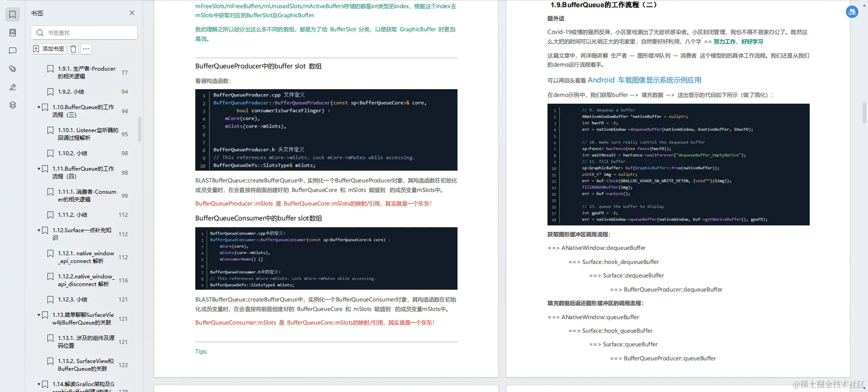868x392 pixels.
Task: Open the layers panel icon
Action: tap(13, 105)
